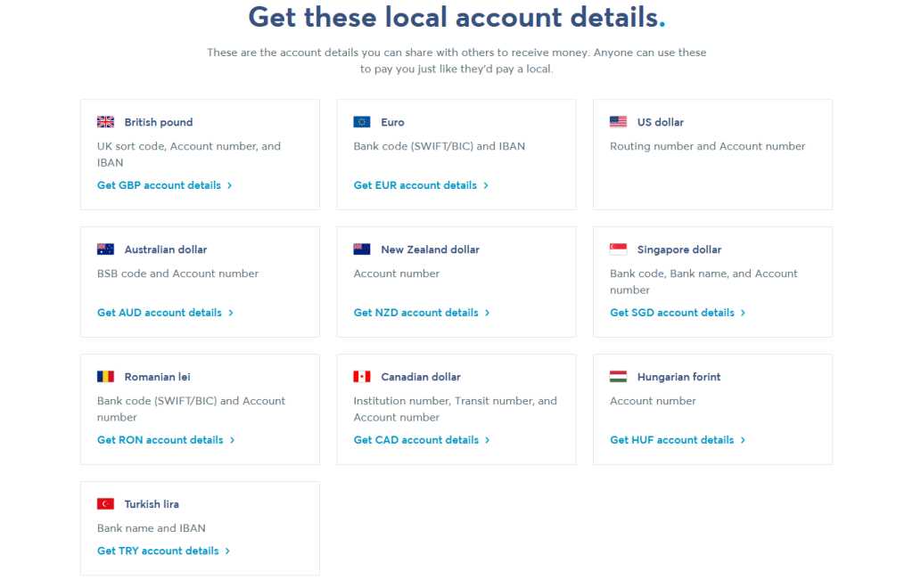This screenshot has width=913, height=588.
Task: Open Get TRY account details link
Action: pos(158,551)
